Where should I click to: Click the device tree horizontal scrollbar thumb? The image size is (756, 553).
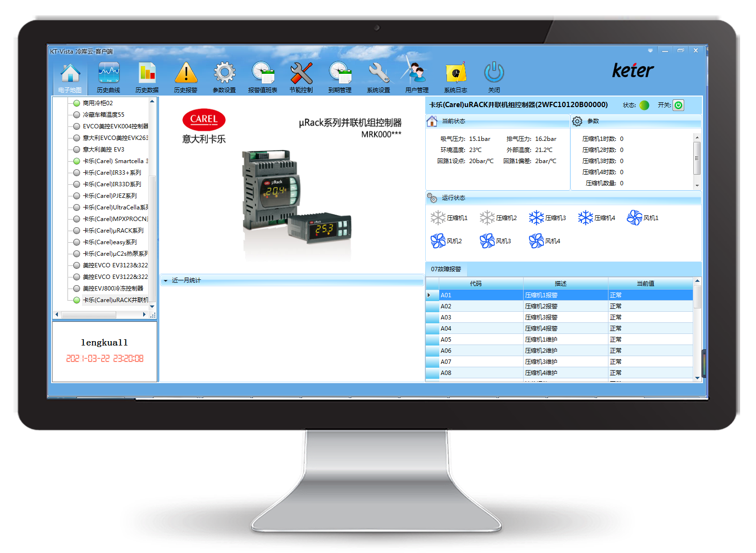(x=89, y=315)
